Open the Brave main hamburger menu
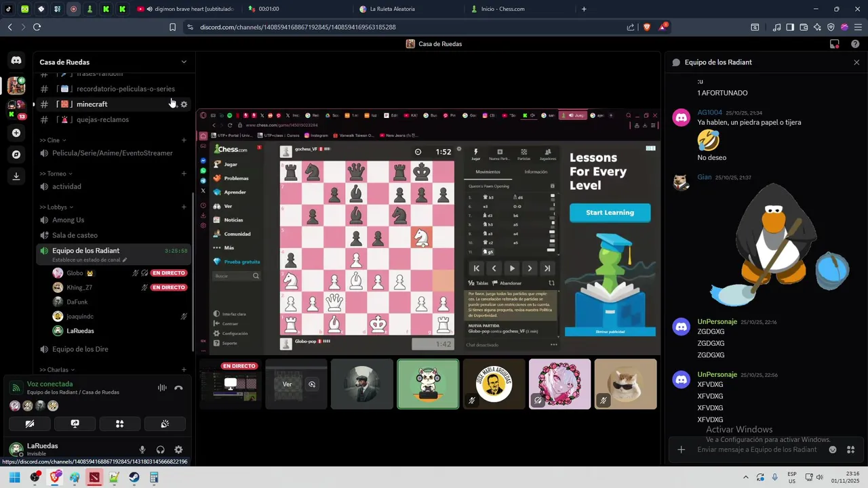 [858, 27]
